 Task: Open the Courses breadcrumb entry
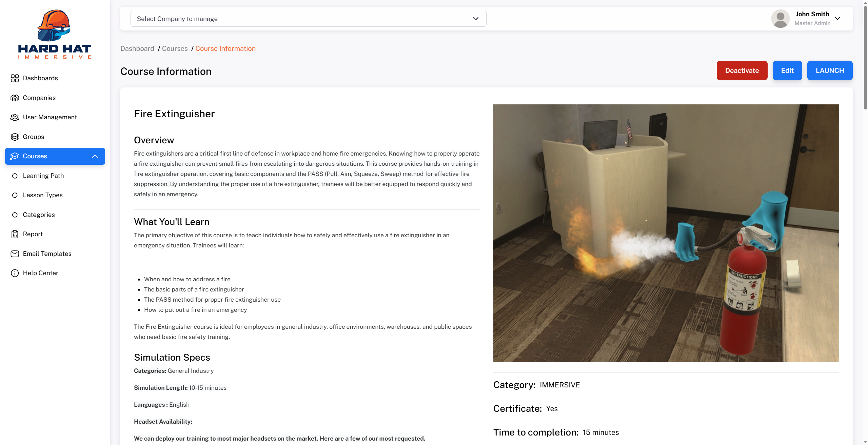point(175,48)
